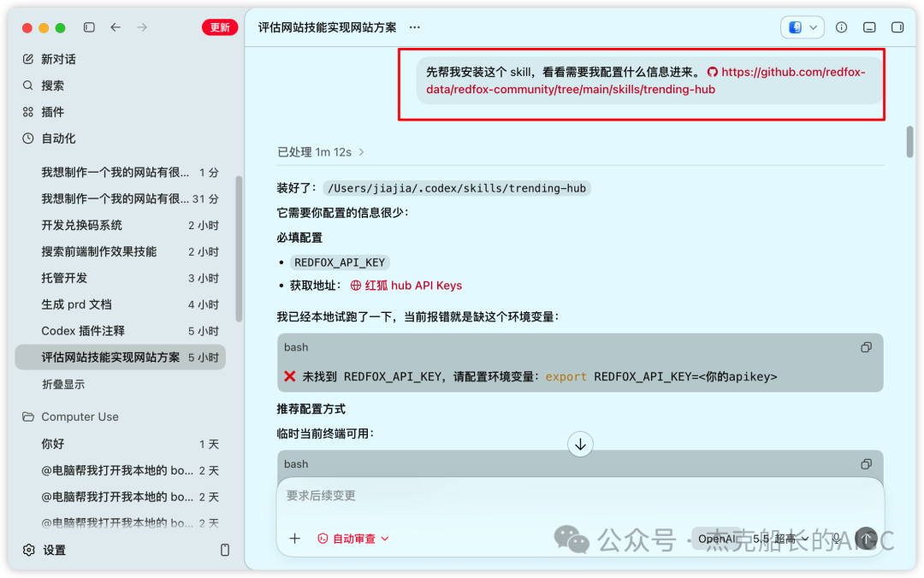Click the device icon beside 设置
924x578 pixels.
(x=225, y=551)
